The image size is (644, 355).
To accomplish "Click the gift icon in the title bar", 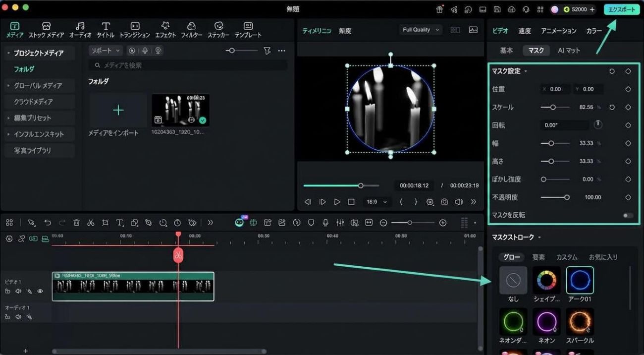I will (x=439, y=9).
